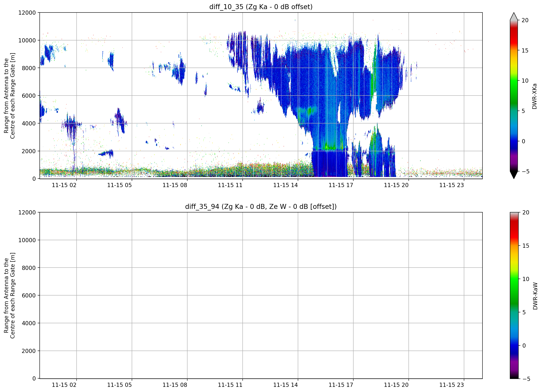Click tick "11-15 11" under diff_35_94 plot
The width and height of the screenshot is (542, 392).
pos(230,385)
